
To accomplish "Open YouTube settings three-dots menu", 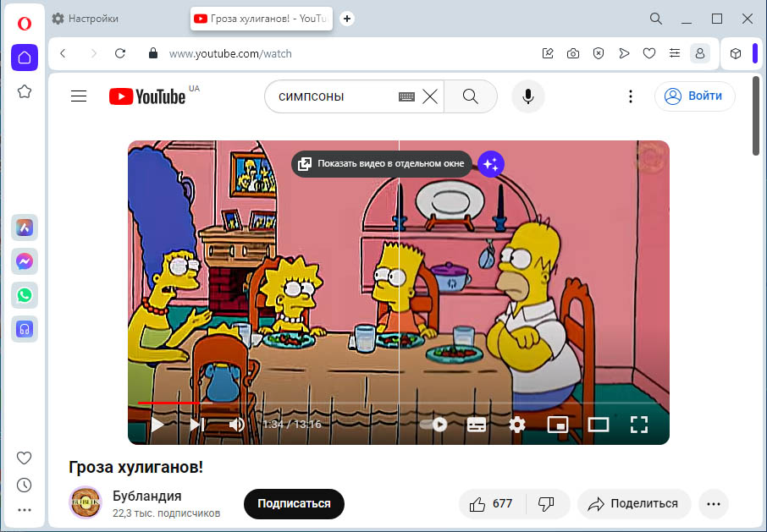I will (631, 96).
